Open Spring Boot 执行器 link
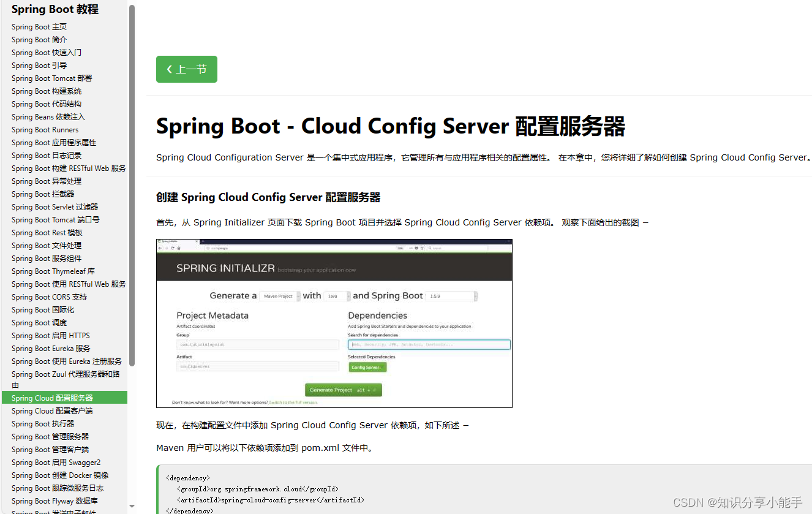Viewport: 812px width, 514px height. point(43,424)
